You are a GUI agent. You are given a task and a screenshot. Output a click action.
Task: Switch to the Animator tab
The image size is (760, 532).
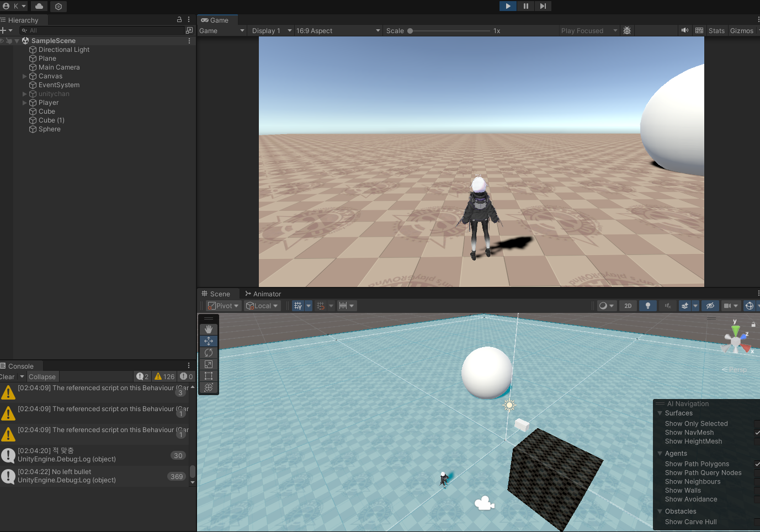263,294
